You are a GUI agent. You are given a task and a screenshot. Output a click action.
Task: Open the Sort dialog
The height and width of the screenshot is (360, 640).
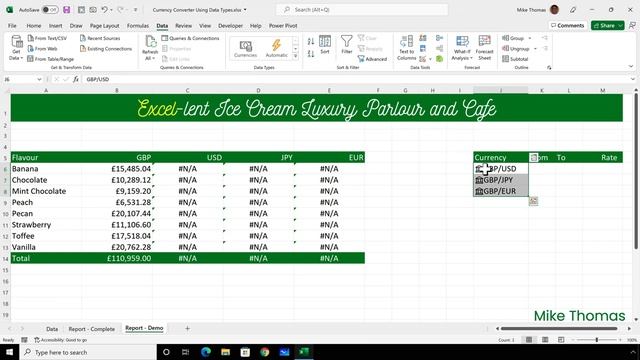pos(325,45)
